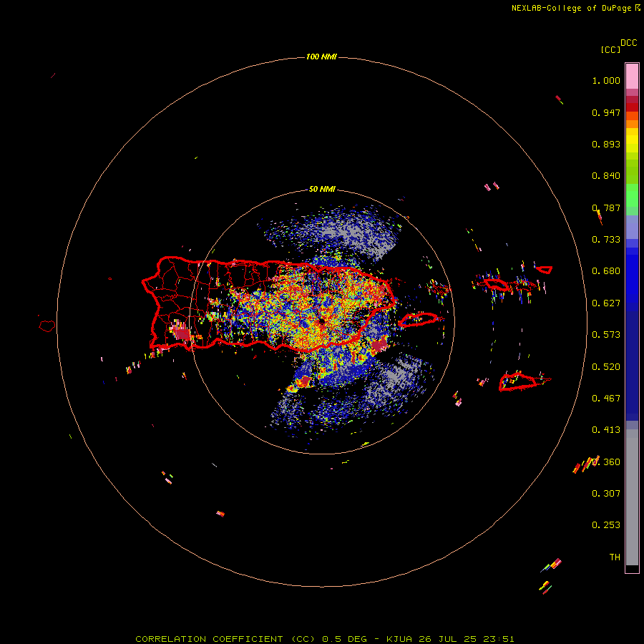The height and width of the screenshot is (644, 644).
Task: Pick the gray segment of the color bar
Action: pyautogui.click(x=632, y=497)
